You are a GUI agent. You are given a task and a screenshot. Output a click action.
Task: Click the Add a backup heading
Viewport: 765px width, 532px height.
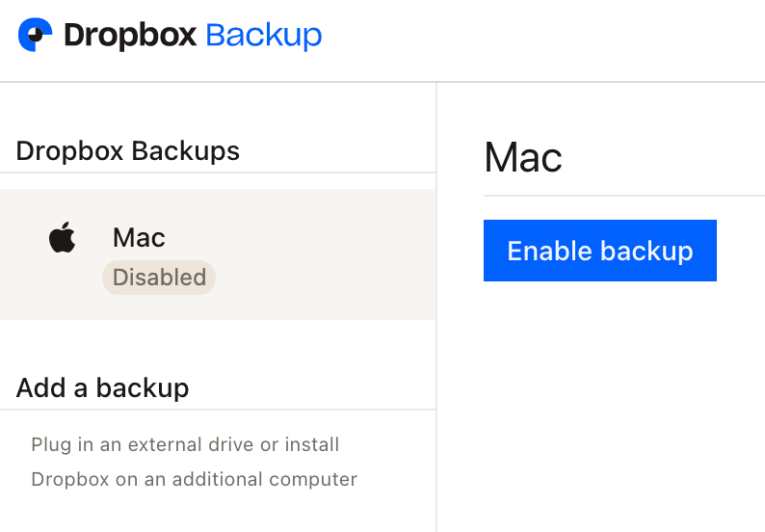102,388
